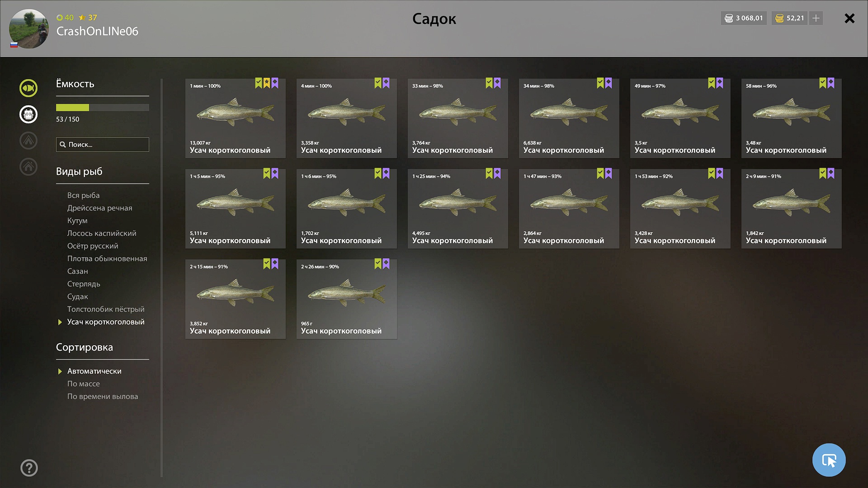Image resolution: width=868 pixels, height=488 pixels.
Task: Open the help question mark icon
Action: click(x=29, y=468)
